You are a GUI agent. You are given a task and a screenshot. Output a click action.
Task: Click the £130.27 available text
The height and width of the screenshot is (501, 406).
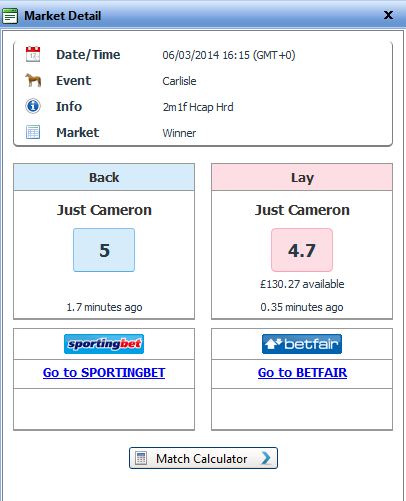(302, 284)
